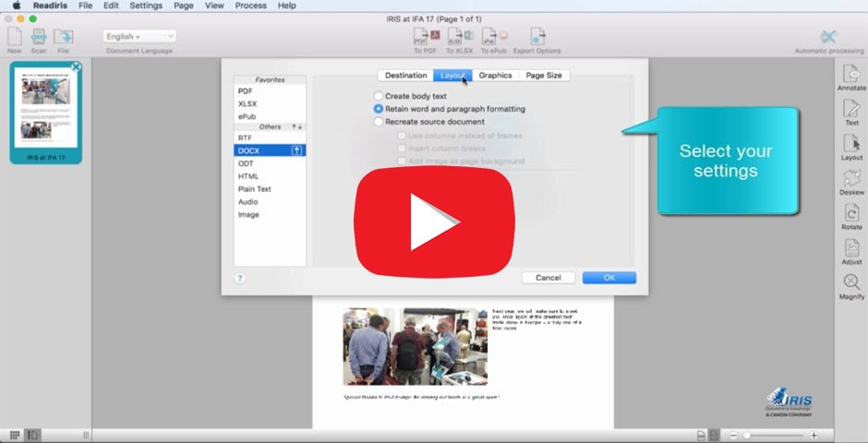Choose XLSX in Favorites list
The height and width of the screenshot is (443, 868).
[x=270, y=104]
